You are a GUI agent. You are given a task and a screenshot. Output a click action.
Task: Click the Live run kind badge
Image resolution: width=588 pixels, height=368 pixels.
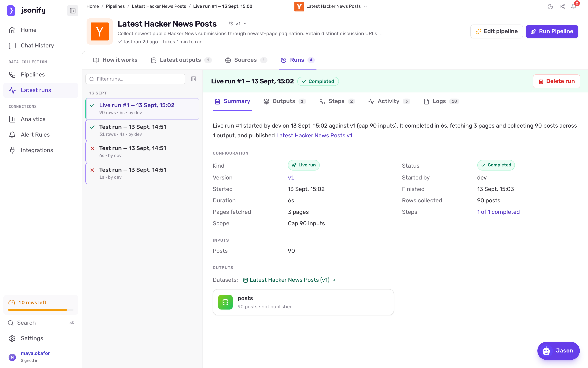point(304,165)
